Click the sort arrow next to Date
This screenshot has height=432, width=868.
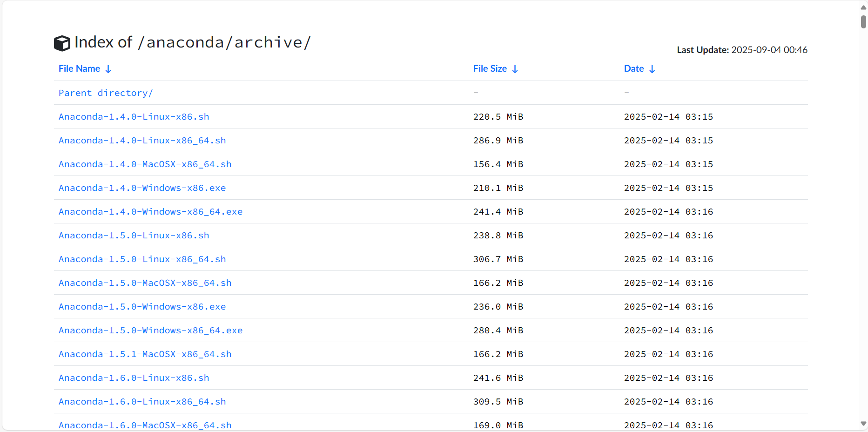652,69
